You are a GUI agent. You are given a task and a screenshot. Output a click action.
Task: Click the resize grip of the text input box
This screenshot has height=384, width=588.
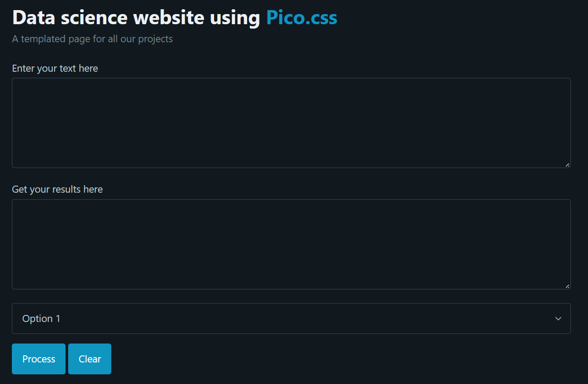tap(567, 165)
